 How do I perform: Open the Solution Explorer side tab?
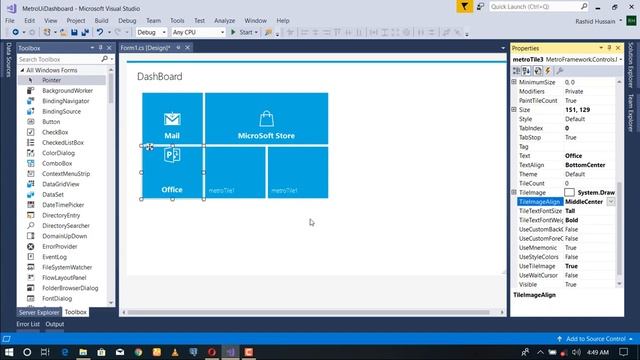pyautogui.click(x=631, y=65)
